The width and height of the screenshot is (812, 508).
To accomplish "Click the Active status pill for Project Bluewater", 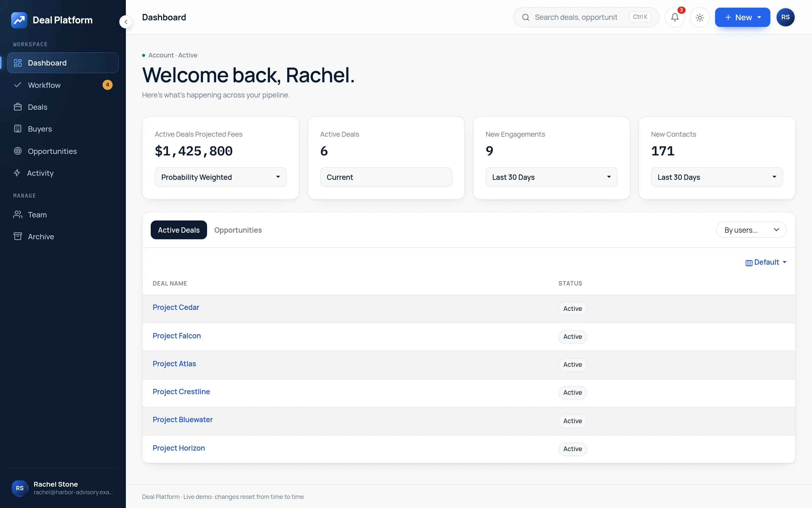I will (572, 421).
